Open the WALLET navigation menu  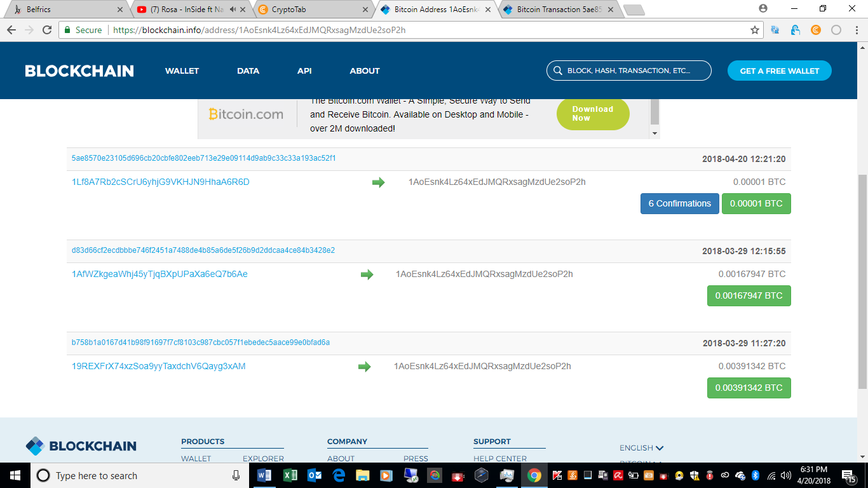[182, 71]
